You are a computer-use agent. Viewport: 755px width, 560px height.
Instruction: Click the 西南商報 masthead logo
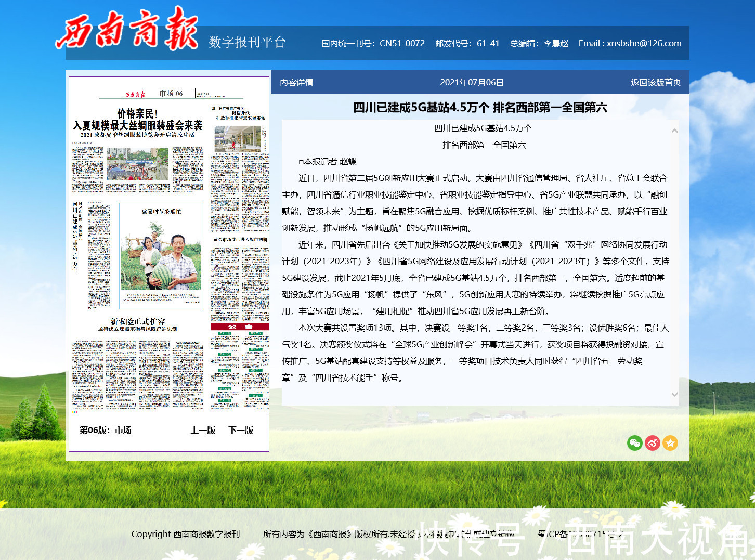127,29
